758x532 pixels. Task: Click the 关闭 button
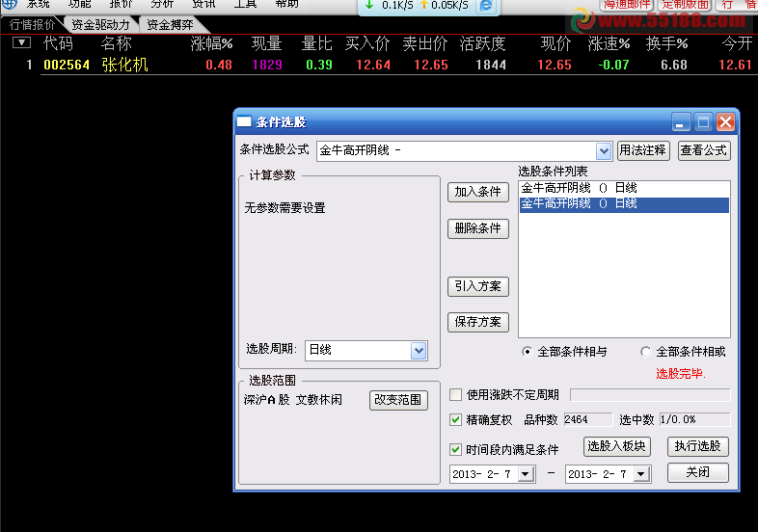pos(697,472)
